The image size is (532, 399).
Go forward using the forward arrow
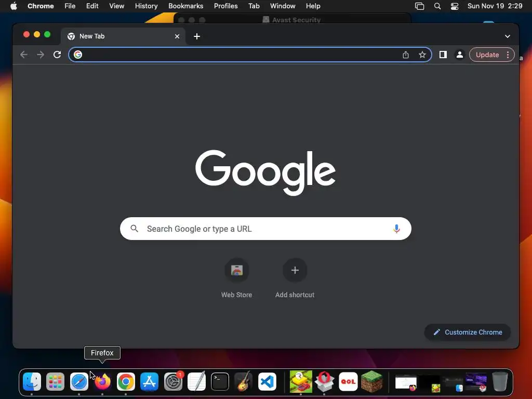tap(41, 55)
